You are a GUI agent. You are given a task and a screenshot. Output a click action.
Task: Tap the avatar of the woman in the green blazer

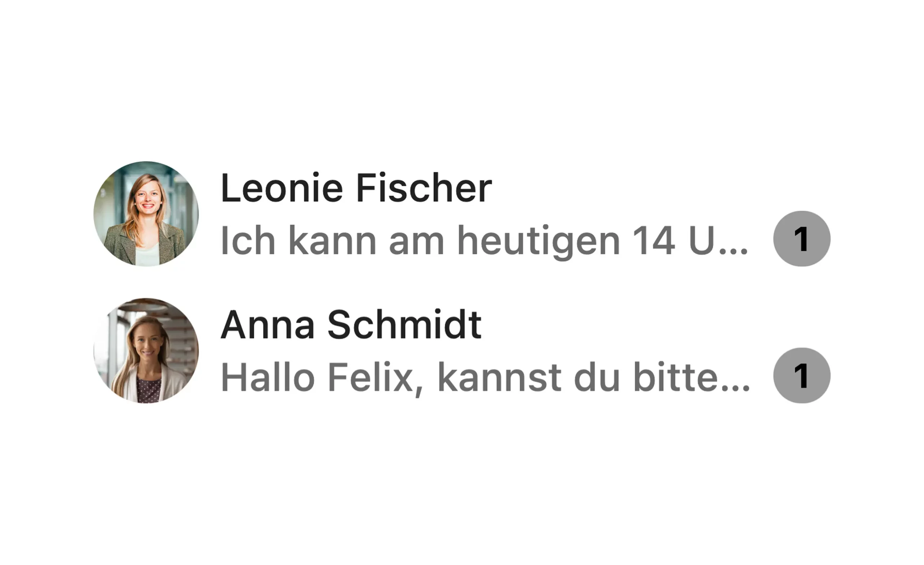[x=146, y=214]
